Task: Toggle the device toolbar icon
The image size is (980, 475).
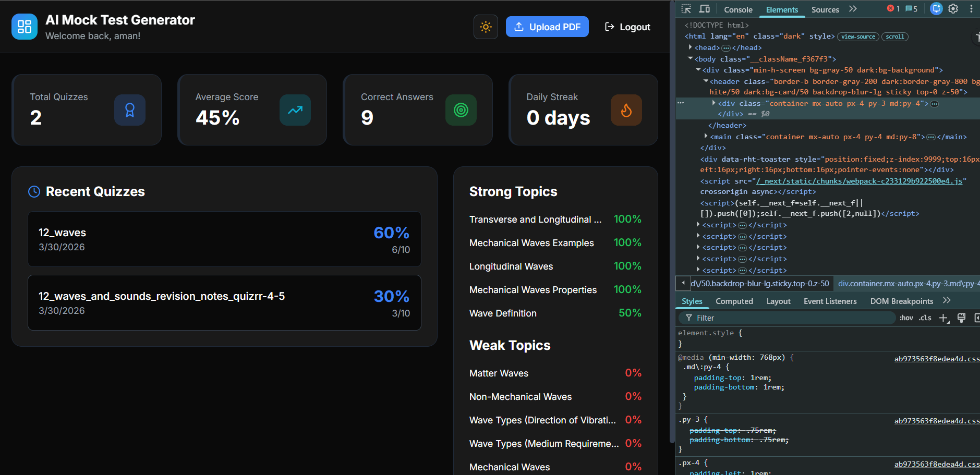Action: tap(705, 9)
